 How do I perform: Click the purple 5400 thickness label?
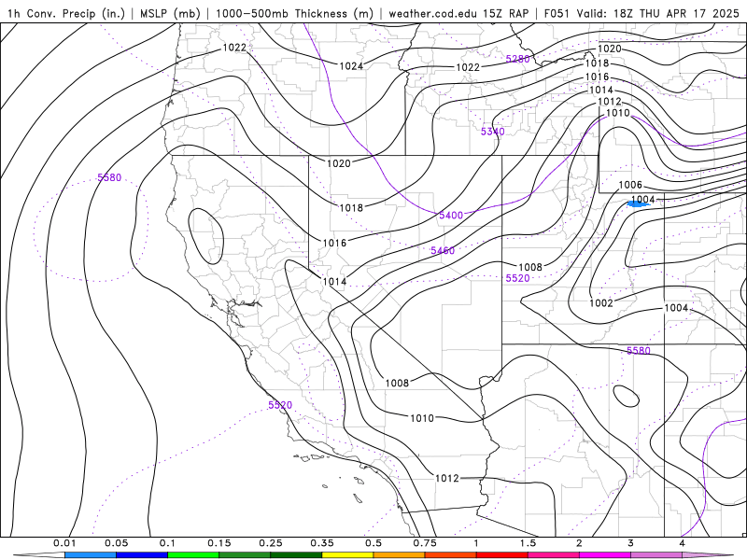451,216
